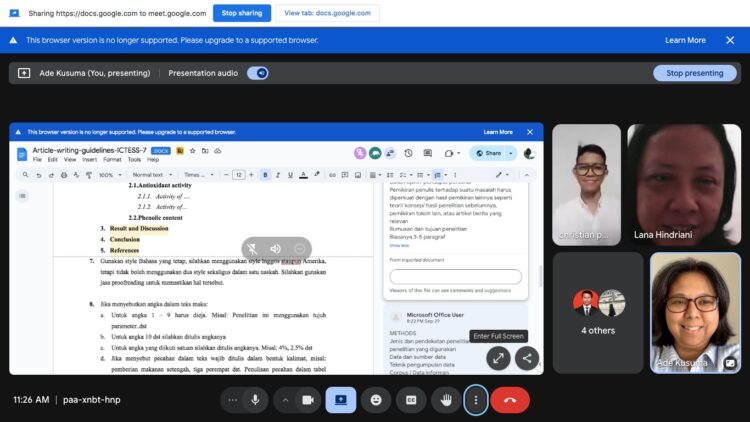Increase the font size with plus button
Screen dimensions: 750x422
251,175
